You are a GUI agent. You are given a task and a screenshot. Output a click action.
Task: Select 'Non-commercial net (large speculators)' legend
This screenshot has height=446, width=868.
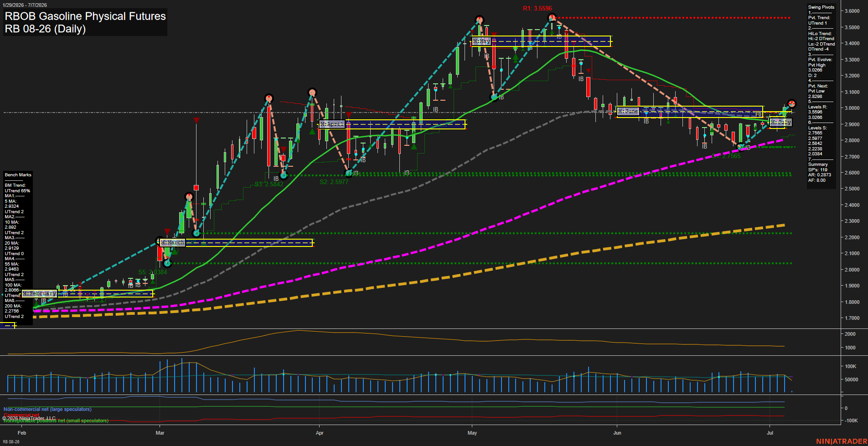(47, 410)
